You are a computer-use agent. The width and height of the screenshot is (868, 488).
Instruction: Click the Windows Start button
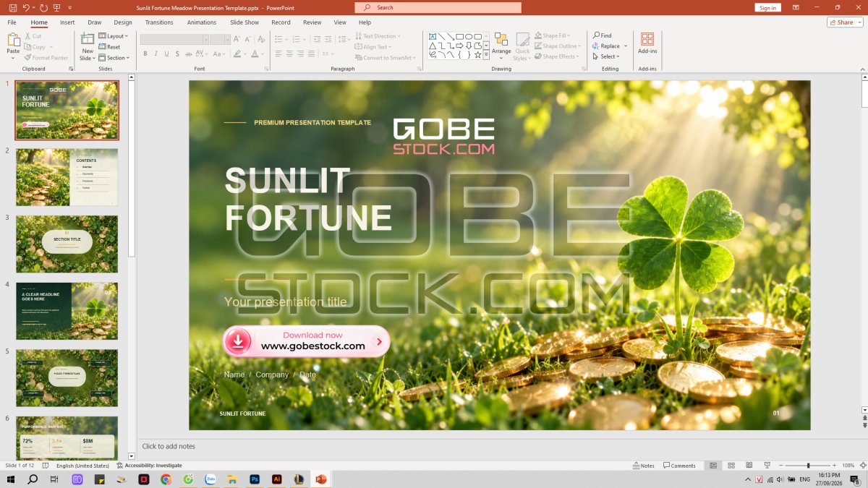[x=11, y=479]
